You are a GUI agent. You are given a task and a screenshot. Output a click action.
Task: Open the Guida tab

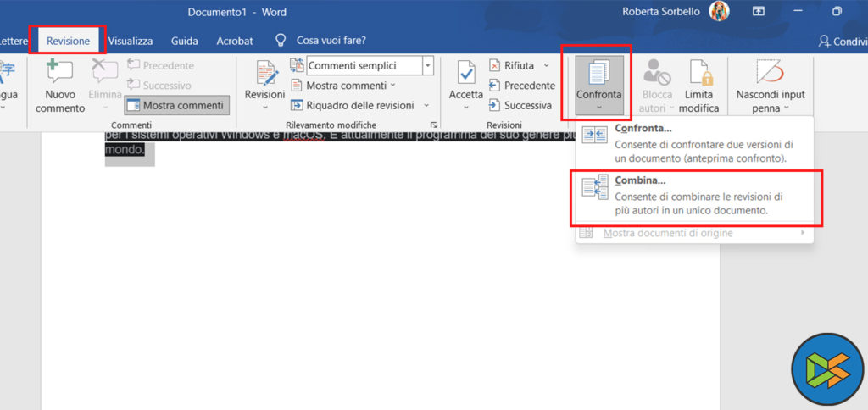(x=185, y=41)
